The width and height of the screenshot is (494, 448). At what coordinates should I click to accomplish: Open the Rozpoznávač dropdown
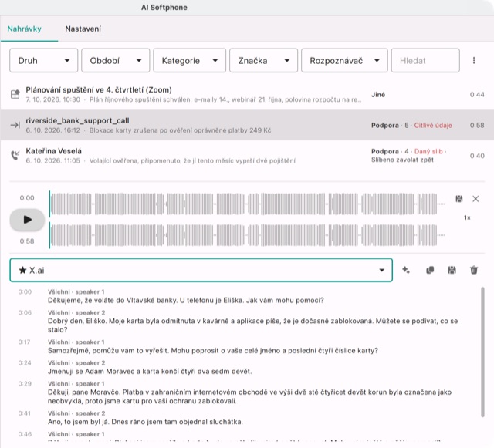(344, 60)
